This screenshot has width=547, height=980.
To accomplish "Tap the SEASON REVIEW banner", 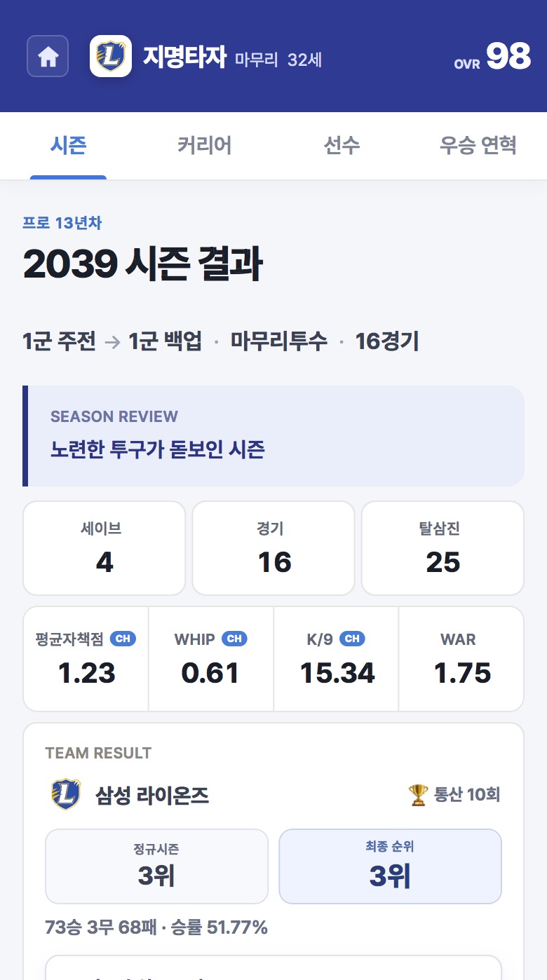I will [x=273, y=436].
